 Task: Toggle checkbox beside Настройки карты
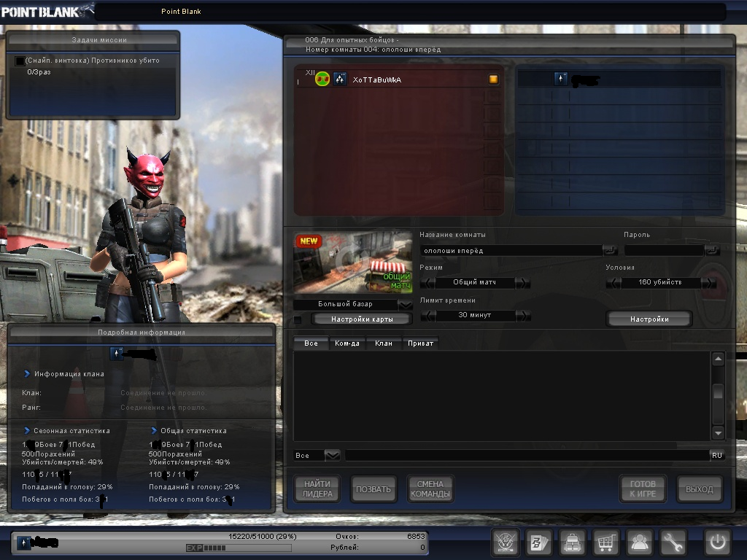298,319
